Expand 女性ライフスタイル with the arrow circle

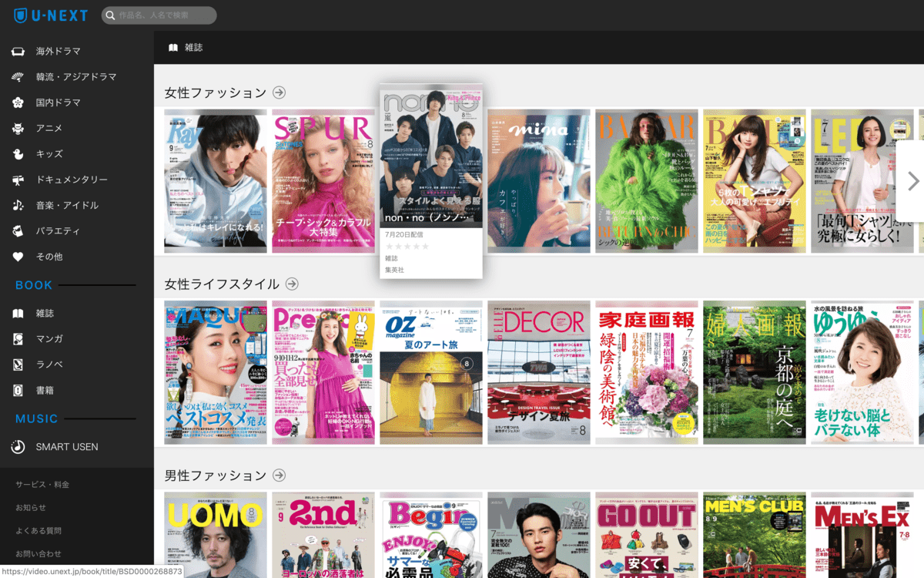tap(291, 284)
